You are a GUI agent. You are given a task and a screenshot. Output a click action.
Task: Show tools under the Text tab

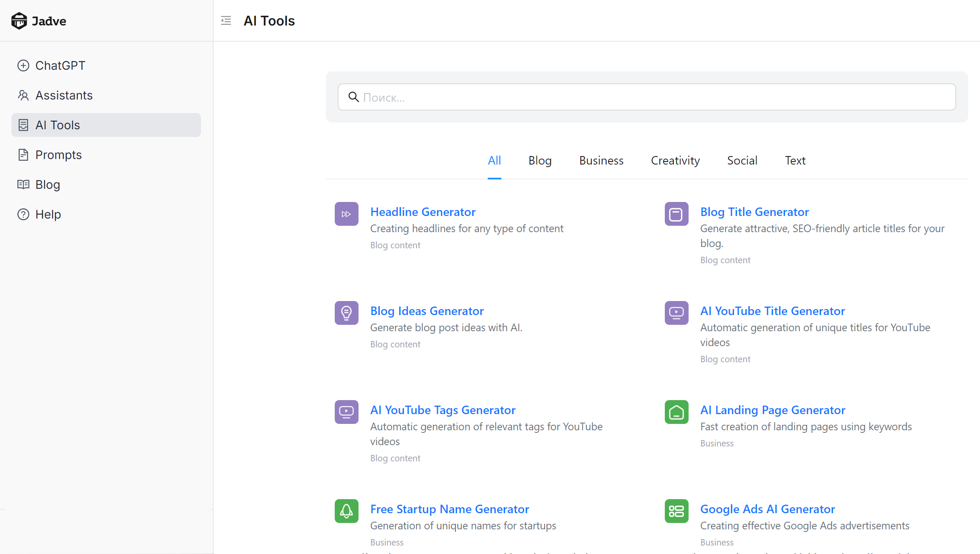tap(795, 160)
